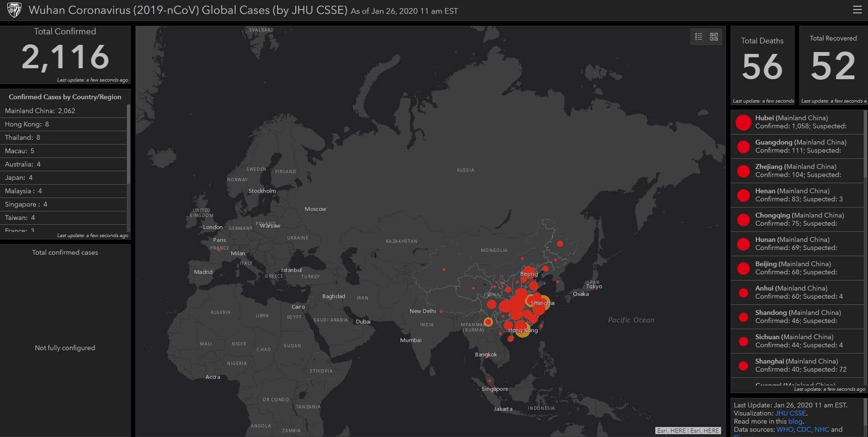Click the dashboard title text in header
The width and height of the screenshot is (868, 437).
tap(188, 10)
